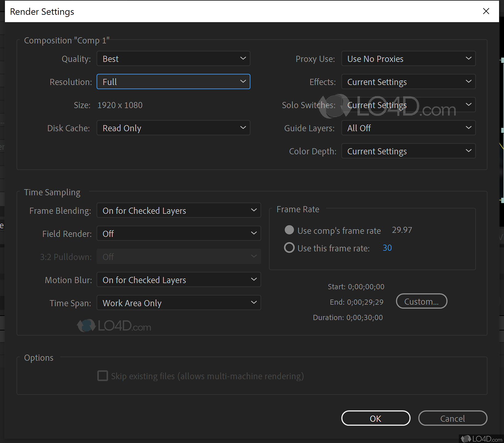Click the Custom button for time span
The image size is (504, 443).
click(421, 301)
